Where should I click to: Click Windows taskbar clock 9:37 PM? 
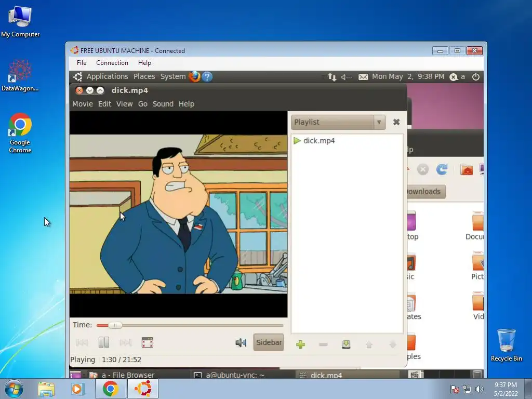(x=506, y=389)
